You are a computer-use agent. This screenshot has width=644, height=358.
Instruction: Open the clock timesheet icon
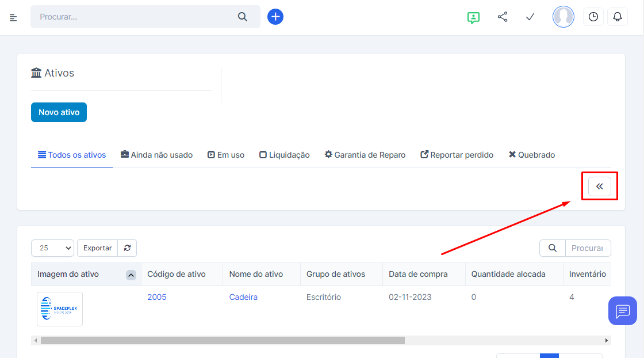(x=593, y=17)
